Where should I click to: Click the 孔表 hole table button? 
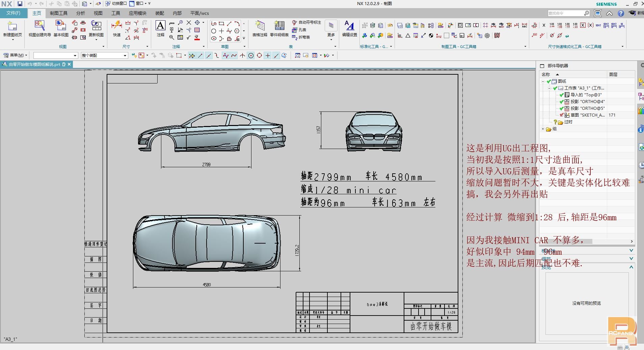[x=299, y=30]
